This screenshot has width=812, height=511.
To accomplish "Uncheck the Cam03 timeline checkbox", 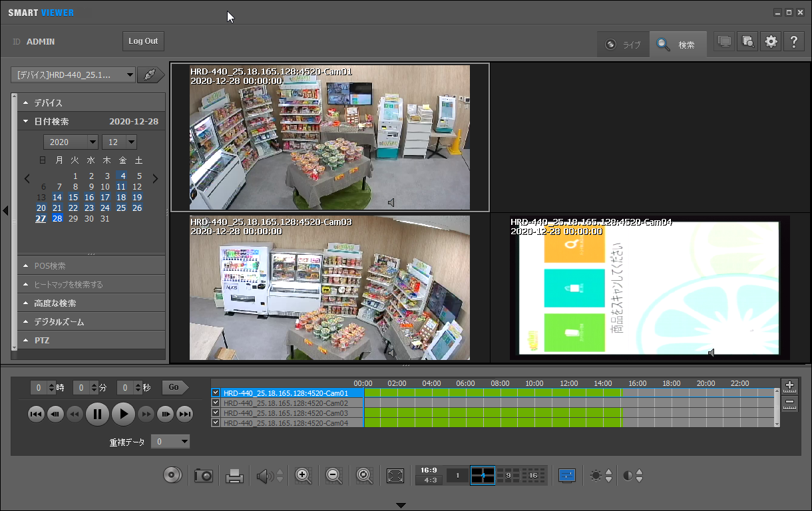I will point(216,413).
